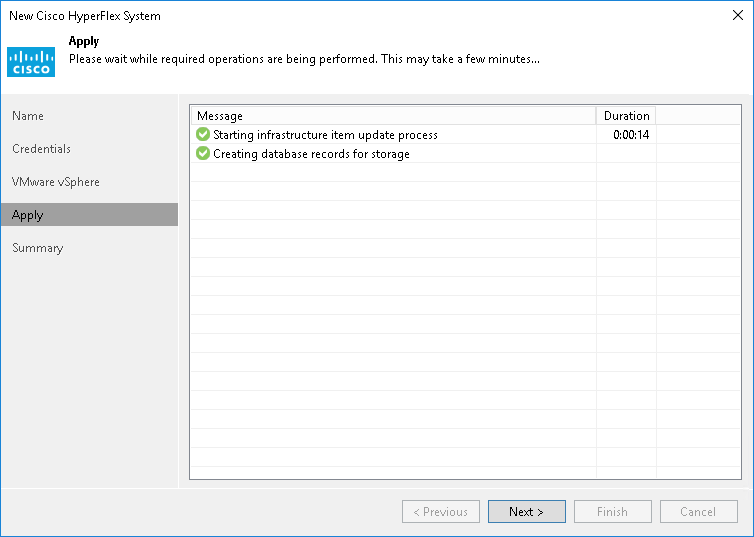
Task: Click the Finish button
Action: pos(612,512)
